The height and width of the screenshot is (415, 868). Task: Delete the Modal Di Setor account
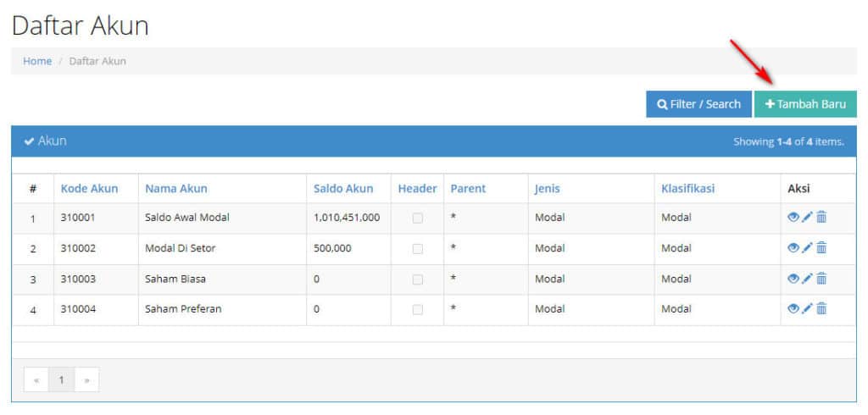pos(821,248)
